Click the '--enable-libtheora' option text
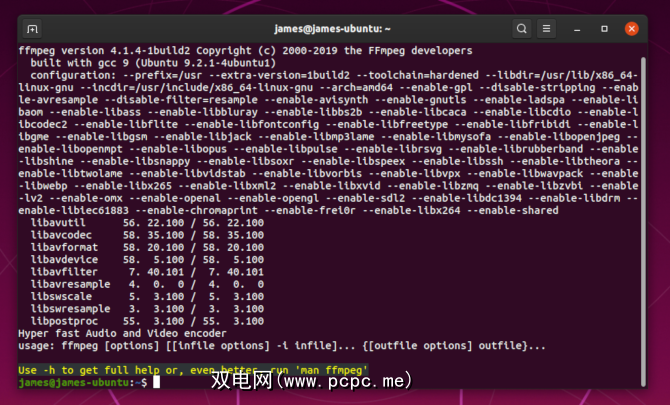 [x=565, y=162]
